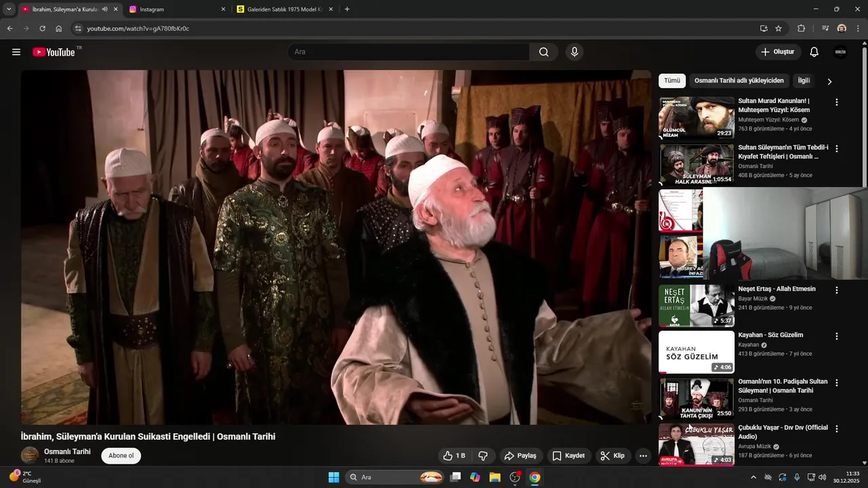Viewport: 868px width, 488px height.
Task: Like the video with thumbs up
Action: pos(454,455)
